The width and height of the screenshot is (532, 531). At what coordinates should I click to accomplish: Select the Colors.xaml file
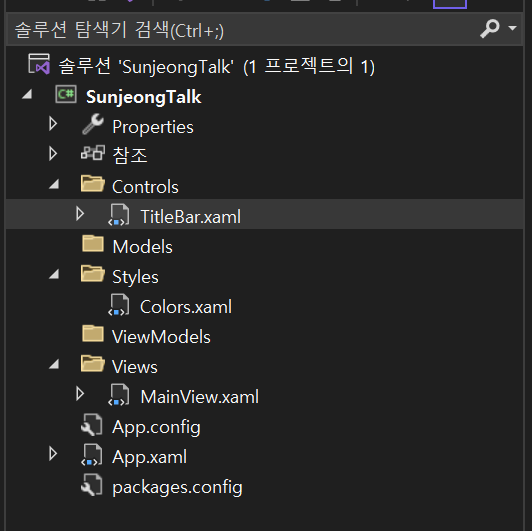click(x=186, y=307)
